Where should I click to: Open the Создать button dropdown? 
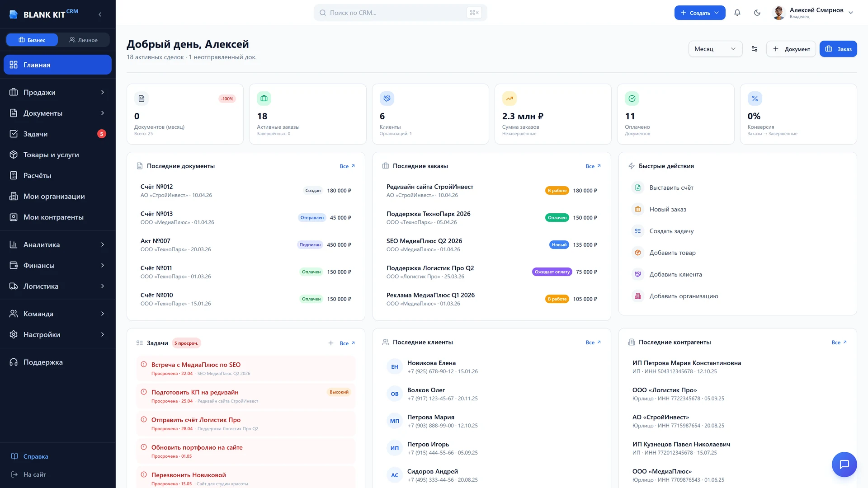click(700, 13)
